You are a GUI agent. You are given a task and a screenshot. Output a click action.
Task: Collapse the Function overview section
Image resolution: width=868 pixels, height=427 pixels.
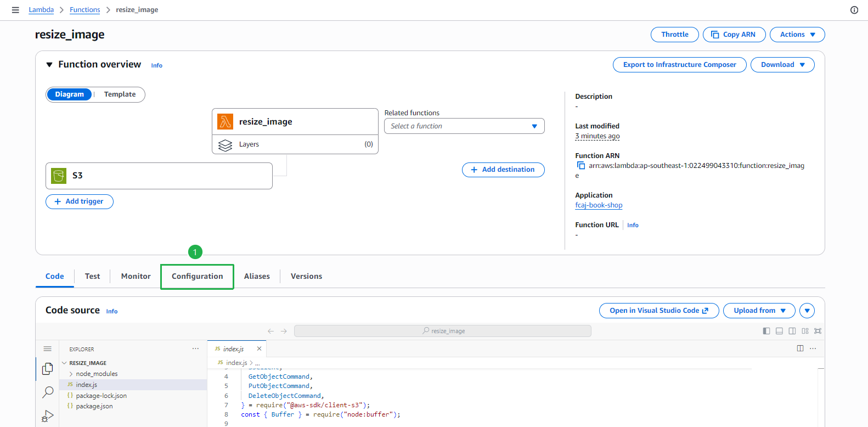(x=49, y=65)
